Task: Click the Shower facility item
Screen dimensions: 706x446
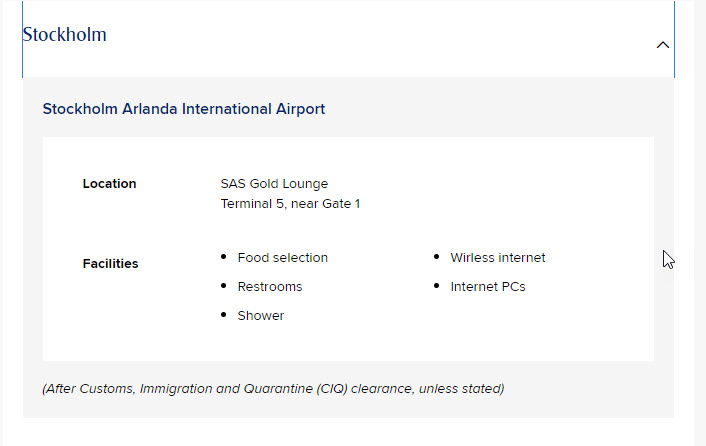Action: [260, 316]
